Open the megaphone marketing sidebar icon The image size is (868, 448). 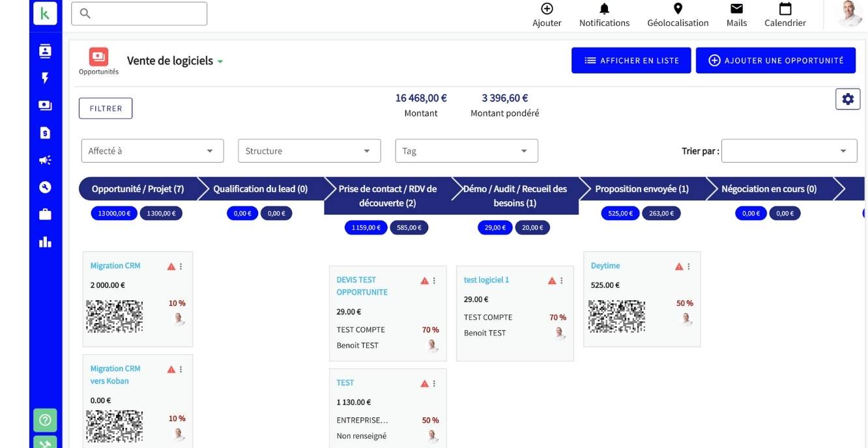(x=45, y=160)
